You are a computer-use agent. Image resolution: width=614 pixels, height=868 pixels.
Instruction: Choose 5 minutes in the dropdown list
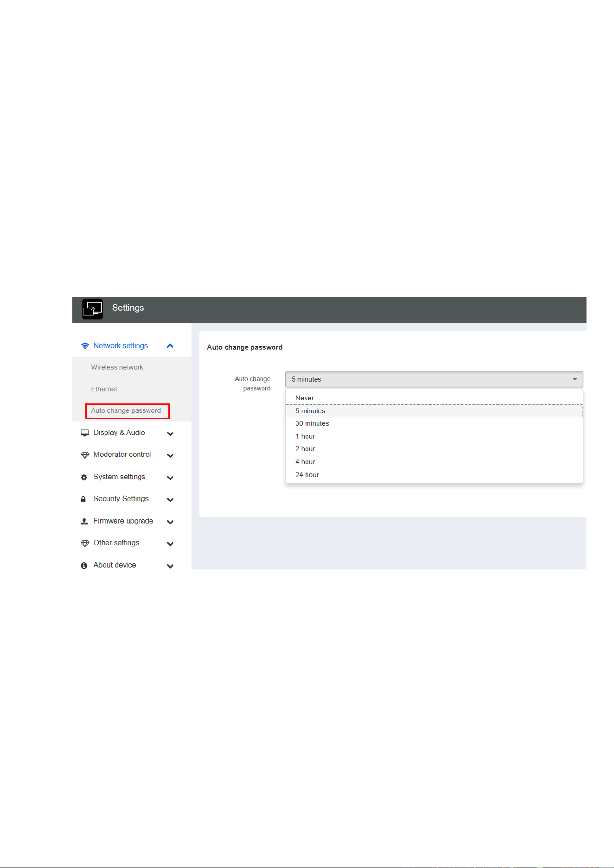[434, 411]
